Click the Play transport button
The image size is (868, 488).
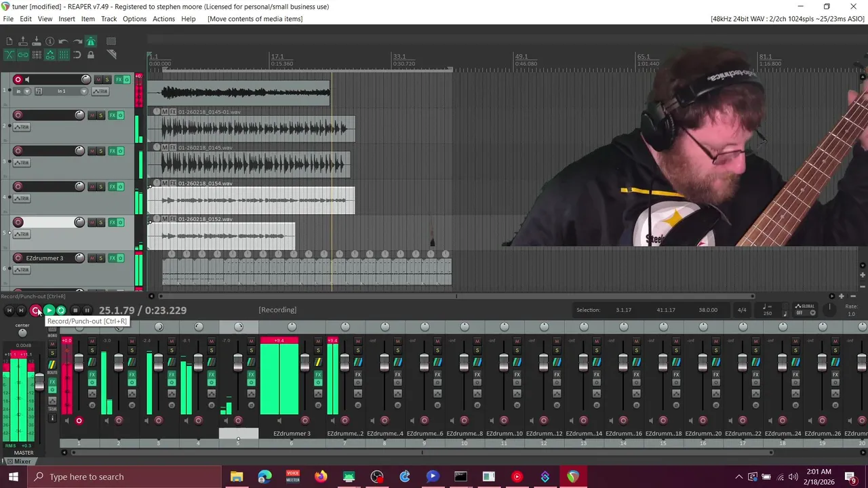click(x=49, y=310)
